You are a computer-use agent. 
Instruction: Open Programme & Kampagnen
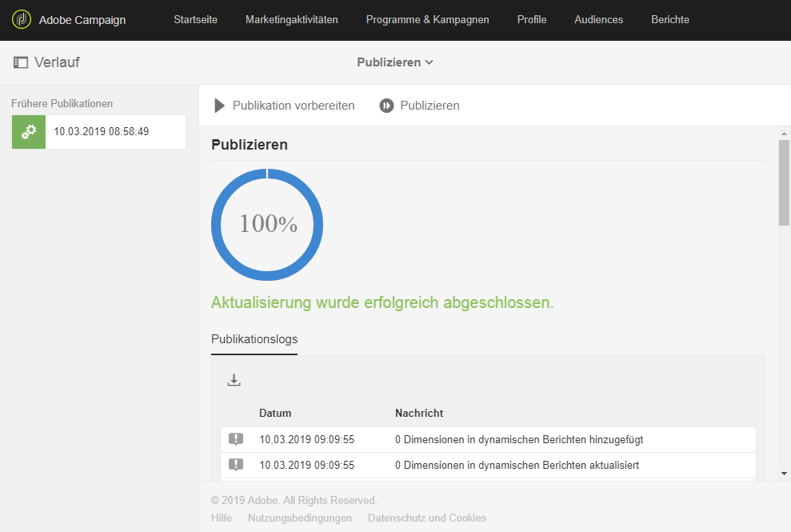427,20
